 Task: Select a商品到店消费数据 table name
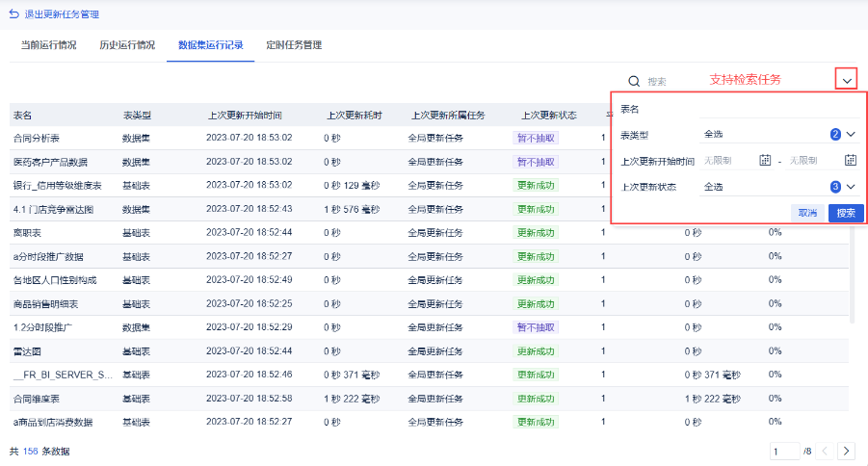[53, 423]
